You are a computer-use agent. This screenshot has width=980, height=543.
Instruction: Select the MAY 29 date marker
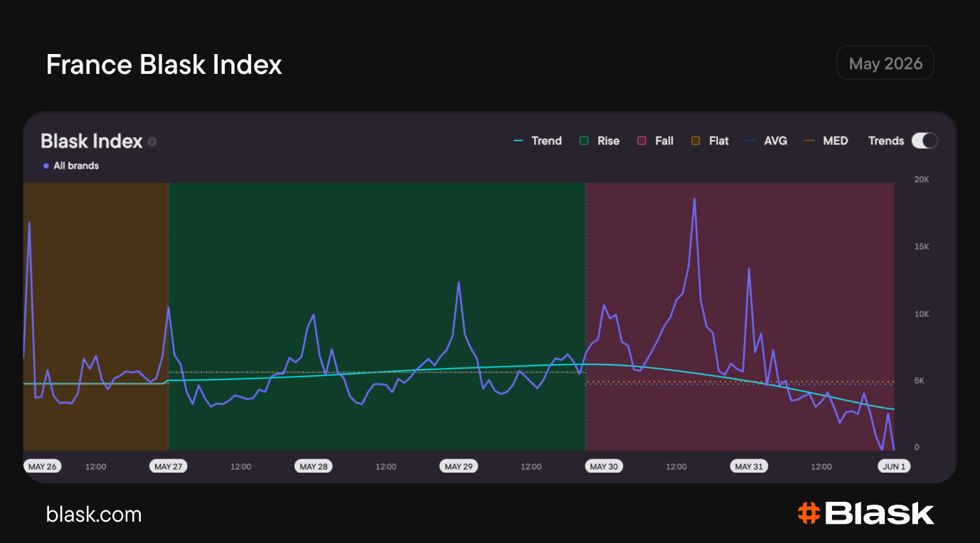[459, 466]
